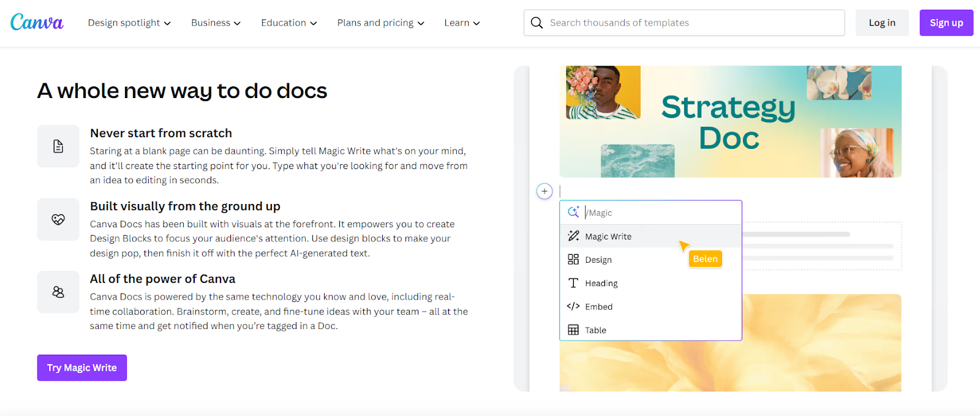980x416 pixels.
Task: Click the Belen collaborator tag
Action: 705,259
